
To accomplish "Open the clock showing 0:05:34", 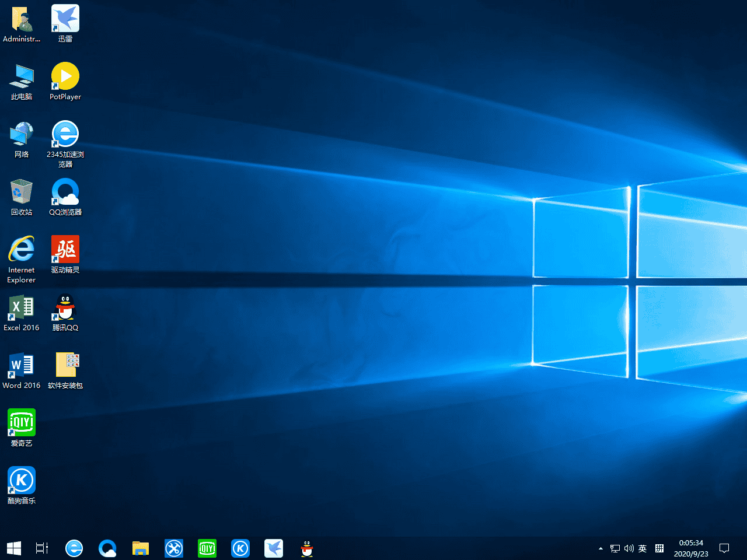I will pos(691,548).
